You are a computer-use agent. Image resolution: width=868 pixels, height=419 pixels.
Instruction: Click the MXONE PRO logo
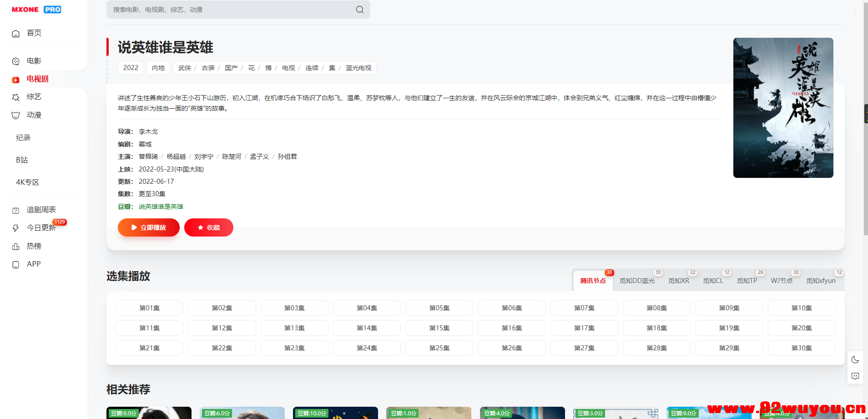(35, 9)
